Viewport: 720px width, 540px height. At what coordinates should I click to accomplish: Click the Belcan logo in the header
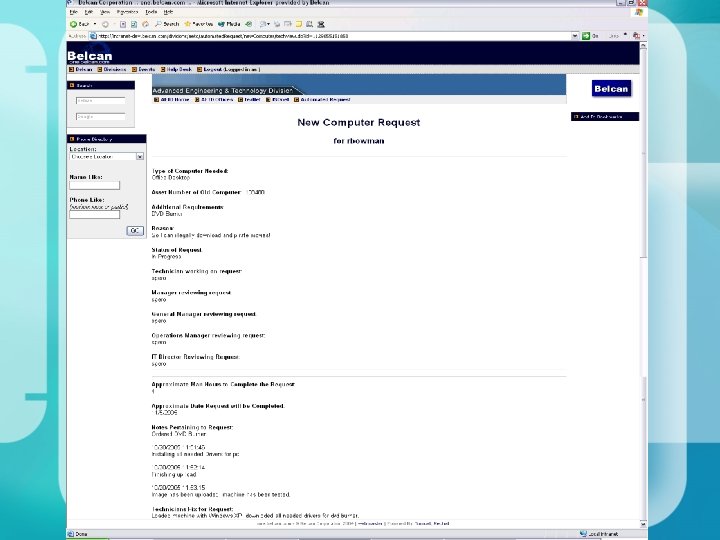tap(90, 56)
